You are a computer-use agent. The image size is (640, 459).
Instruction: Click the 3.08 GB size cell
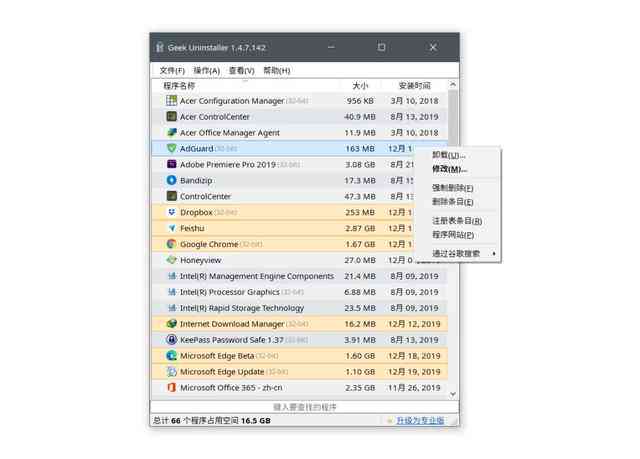(360, 164)
